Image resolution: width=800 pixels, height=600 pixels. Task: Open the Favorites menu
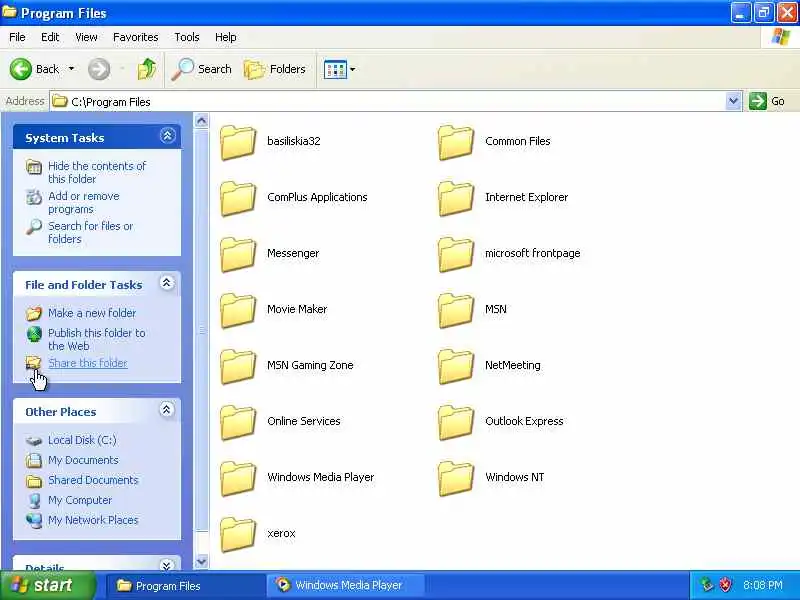(136, 37)
